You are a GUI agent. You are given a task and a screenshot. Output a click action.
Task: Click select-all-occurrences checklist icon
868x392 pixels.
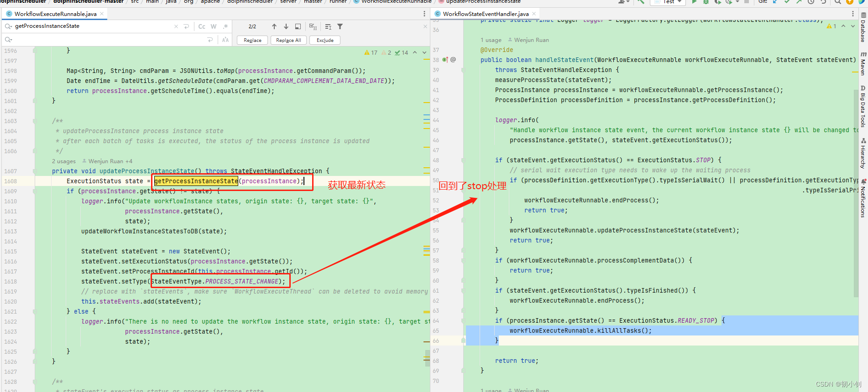(313, 26)
